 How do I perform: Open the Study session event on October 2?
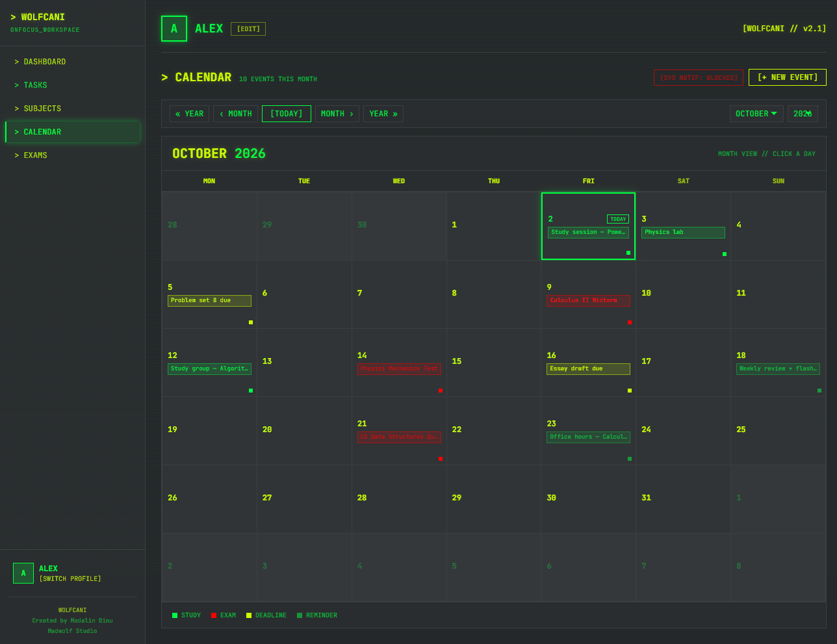[588, 232]
